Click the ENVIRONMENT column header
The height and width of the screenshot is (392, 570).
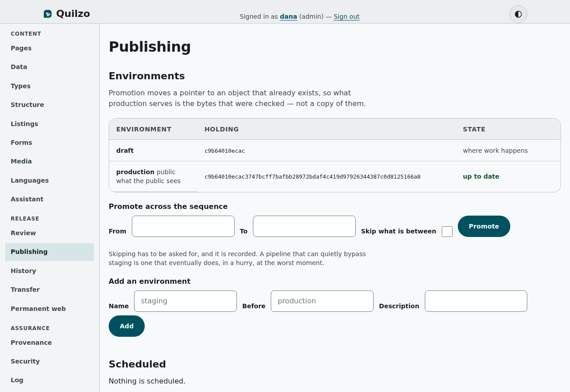144,129
